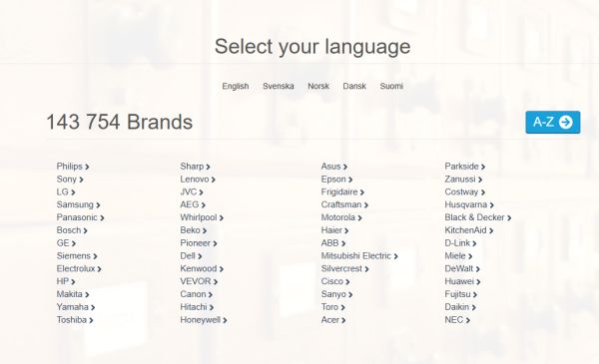Go to the VEVOR brand page
Screen dimensions: 599x364
pyautogui.click(x=199, y=281)
